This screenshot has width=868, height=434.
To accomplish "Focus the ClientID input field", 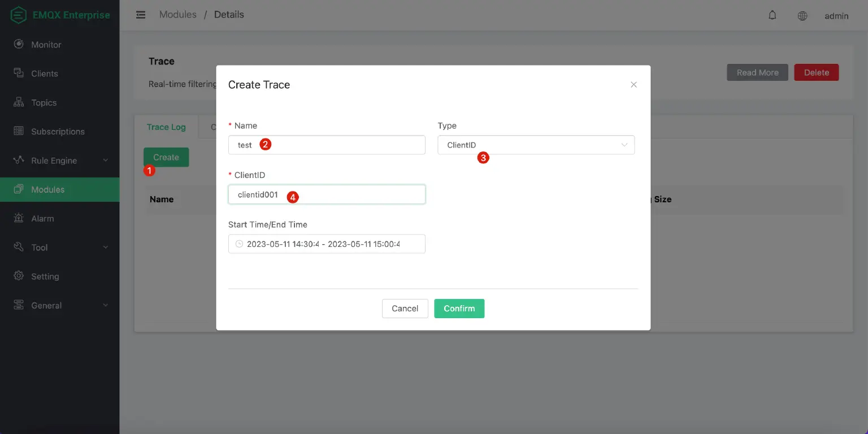I will (x=327, y=194).
